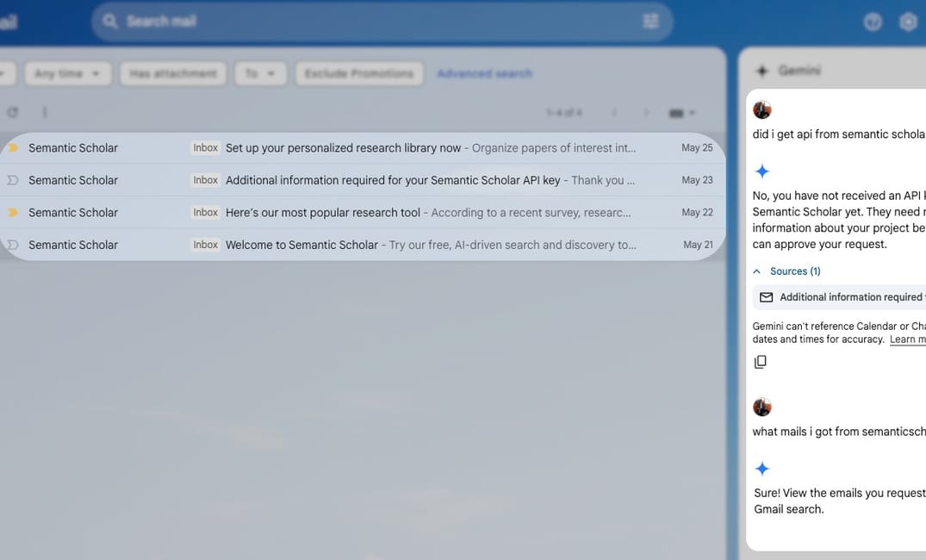The height and width of the screenshot is (560, 926).
Task: Click the 'May 21' date in the list
Action: 698,245
